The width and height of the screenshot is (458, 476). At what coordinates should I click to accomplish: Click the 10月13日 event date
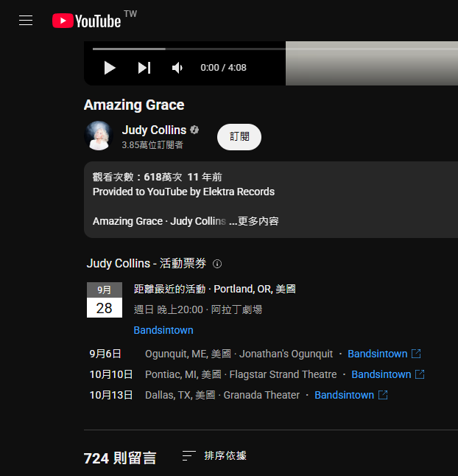111,395
